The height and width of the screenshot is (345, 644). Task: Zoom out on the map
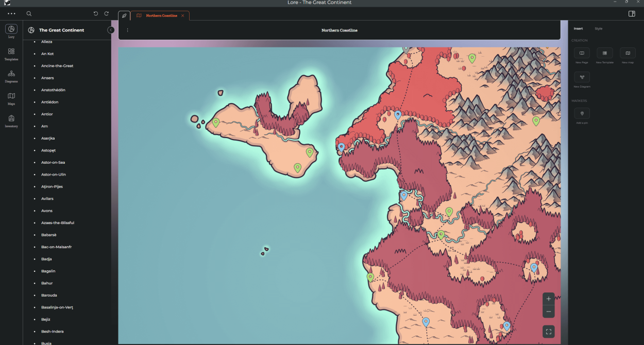(x=549, y=312)
